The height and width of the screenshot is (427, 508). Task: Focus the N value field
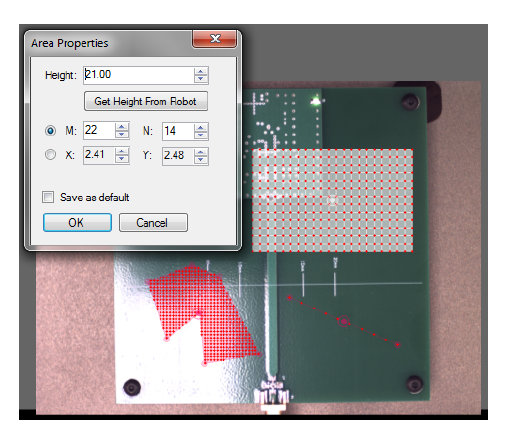click(178, 131)
